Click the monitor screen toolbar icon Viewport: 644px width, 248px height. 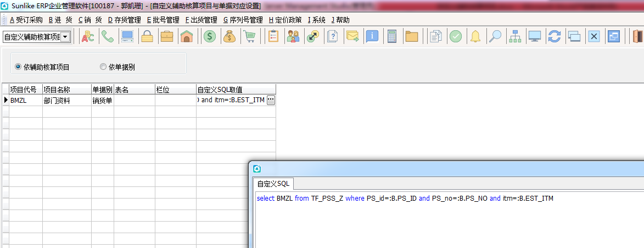tap(534, 37)
